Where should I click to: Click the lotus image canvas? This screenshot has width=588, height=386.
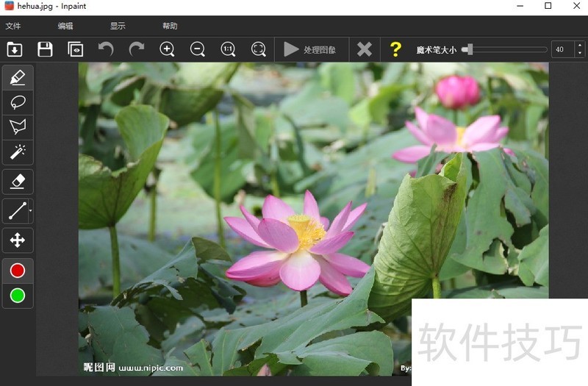coord(314,219)
